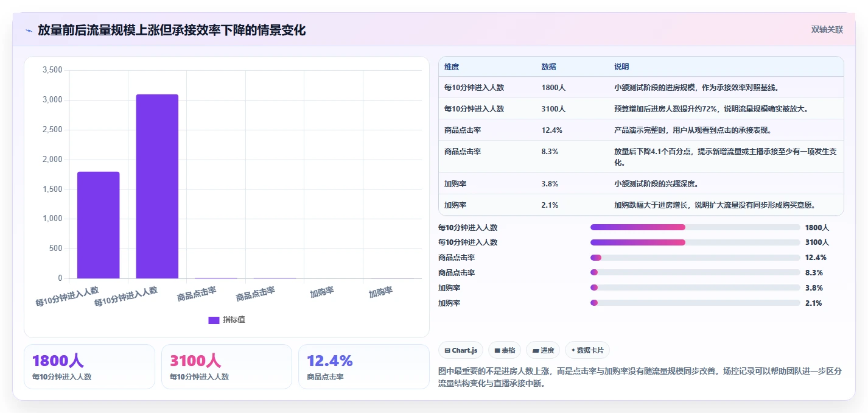Screen dimensions: 868x413
Task: Click the progress bar for the 1800人 row
Action: pyautogui.click(x=695, y=227)
